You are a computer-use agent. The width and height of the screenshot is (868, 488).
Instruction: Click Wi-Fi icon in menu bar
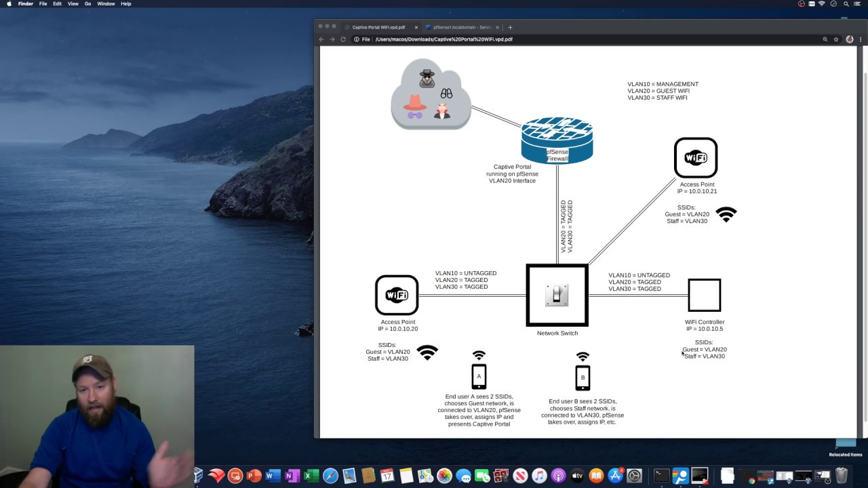822,4
